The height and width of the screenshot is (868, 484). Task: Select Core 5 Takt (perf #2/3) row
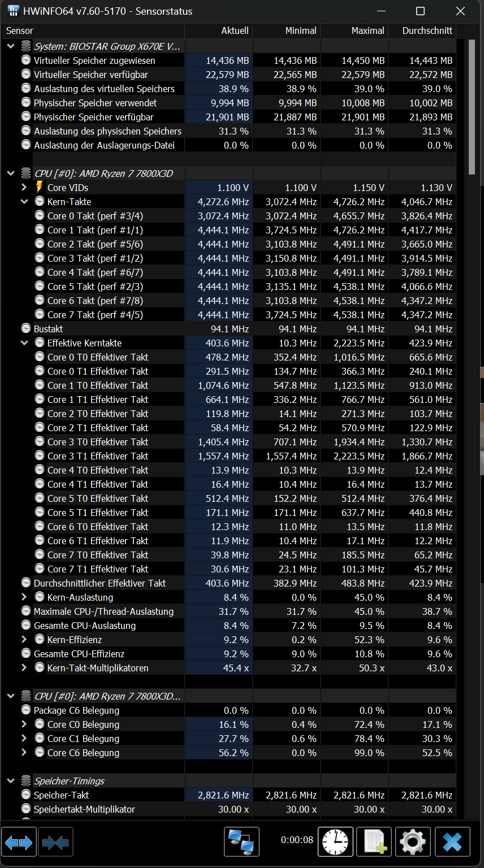[x=229, y=286]
